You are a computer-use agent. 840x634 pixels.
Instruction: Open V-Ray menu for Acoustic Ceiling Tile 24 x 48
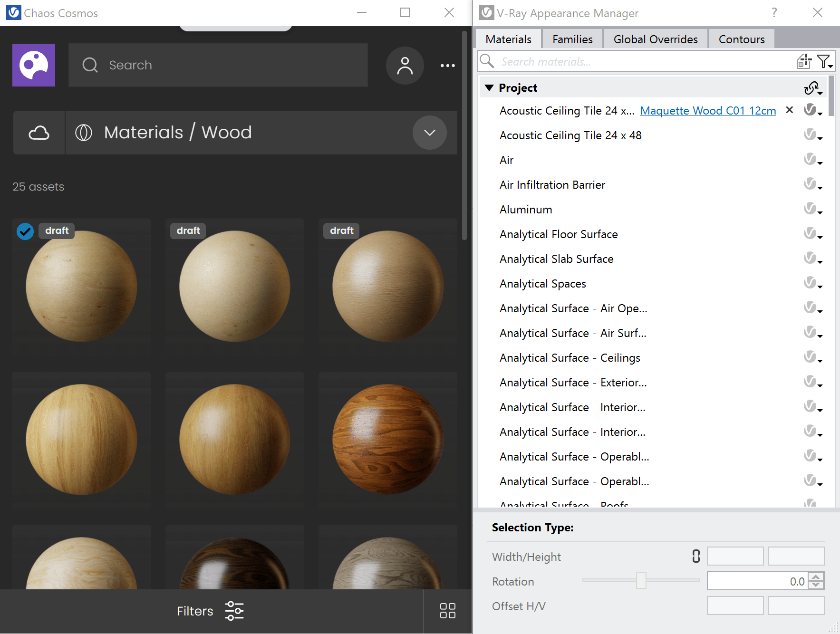813,135
